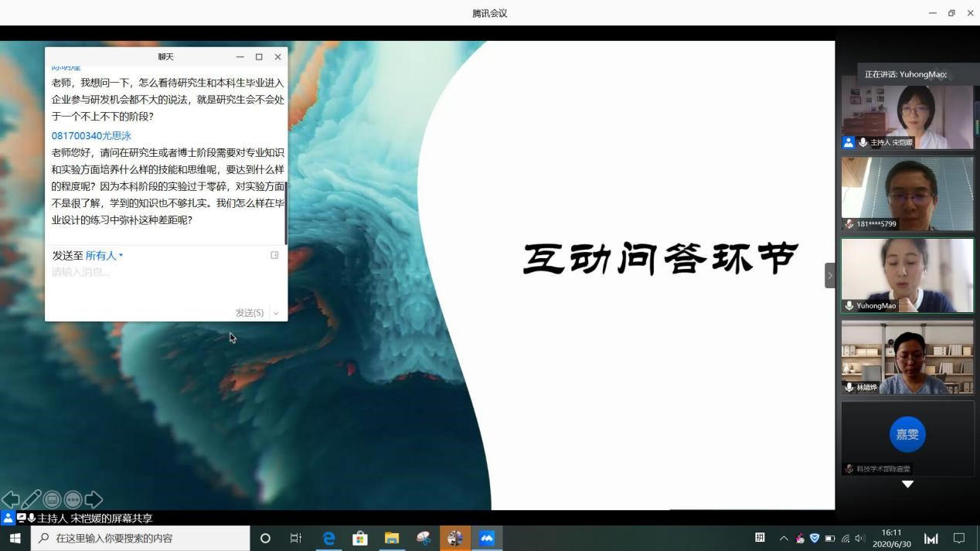Open the send options arrow beside 发送(S)
This screenshot has width=980, height=551.
tap(276, 313)
